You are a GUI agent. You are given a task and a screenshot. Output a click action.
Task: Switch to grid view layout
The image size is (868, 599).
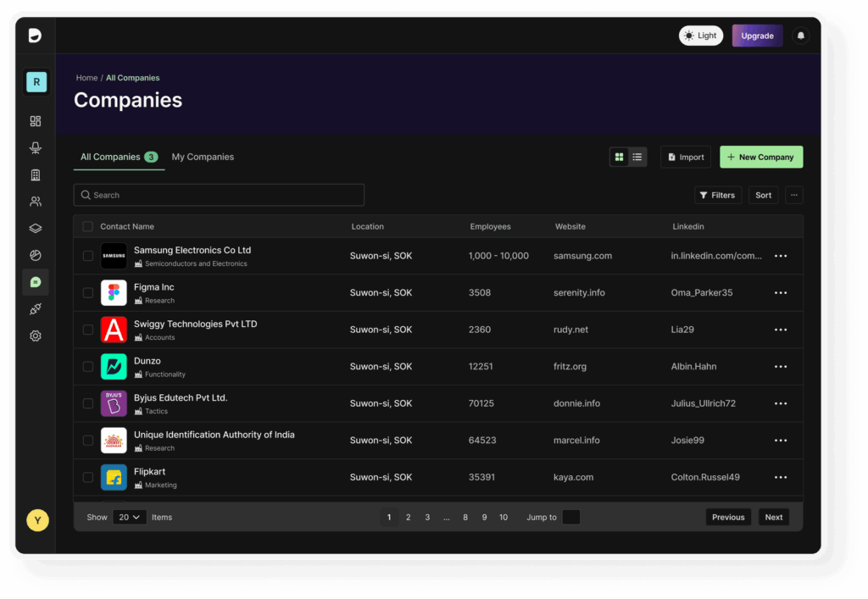point(619,157)
